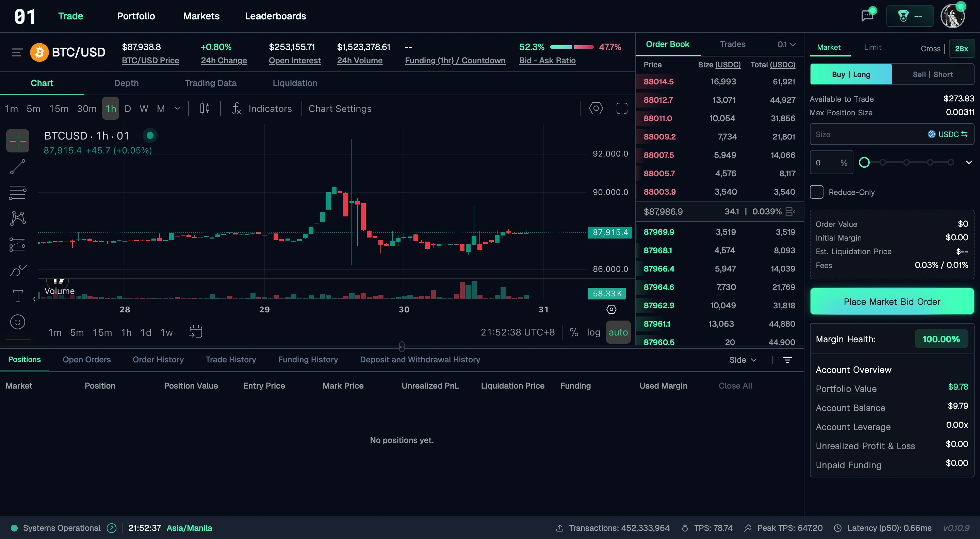Click the candlestick chart style icon
980x539 pixels.
tap(205, 109)
